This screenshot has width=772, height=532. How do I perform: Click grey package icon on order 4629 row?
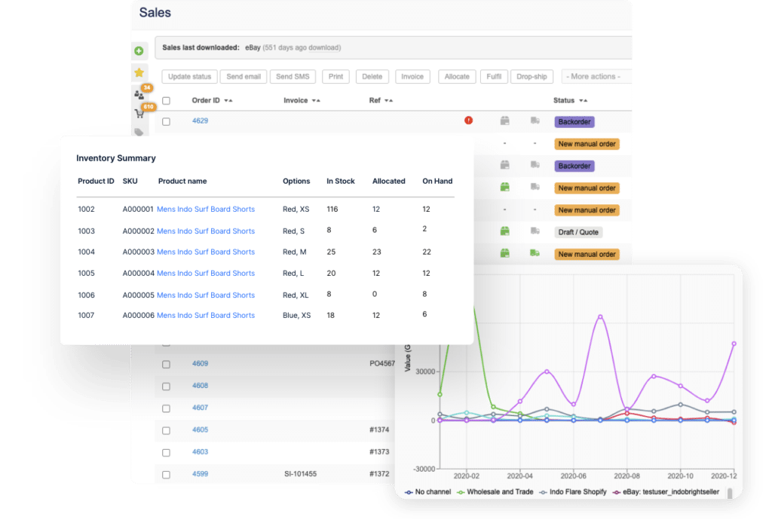point(505,121)
